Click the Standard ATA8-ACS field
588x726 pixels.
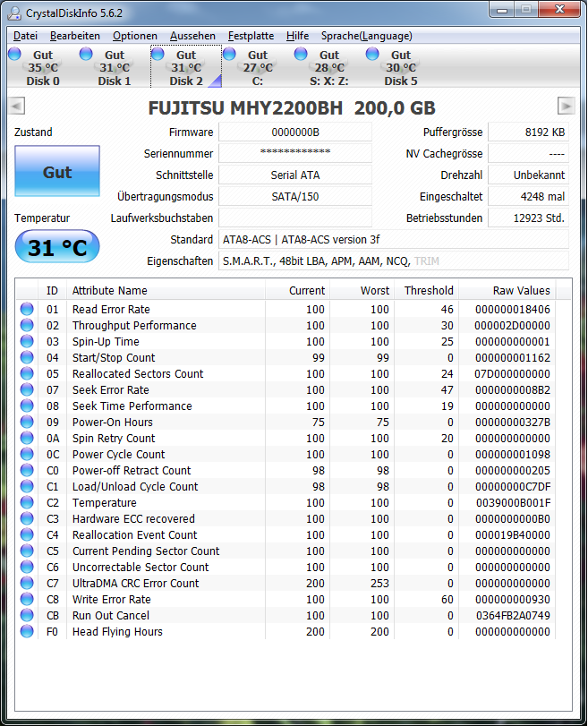click(394, 239)
